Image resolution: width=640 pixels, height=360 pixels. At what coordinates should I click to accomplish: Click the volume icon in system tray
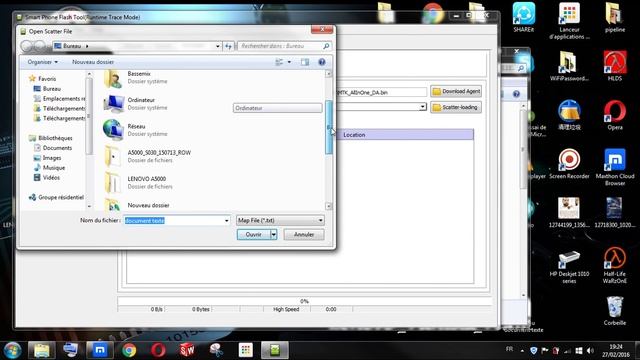pyautogui.click(x=590, y=351)
